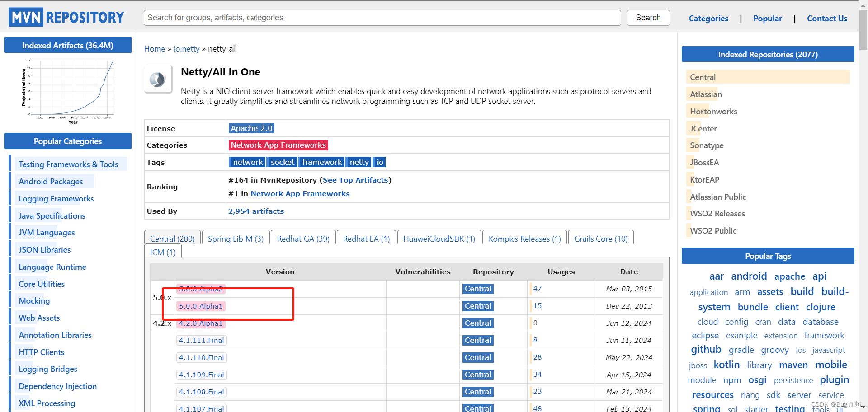This screenshot has height=412, width=868.
Task: Open the Contact Us link
Action: 827,19
